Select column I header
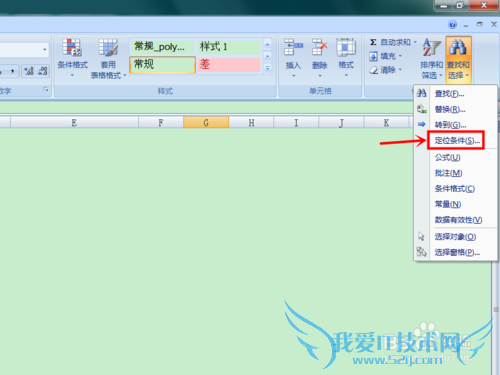The width and height of the screenshot is (500, 375). [x=296, y=123]
